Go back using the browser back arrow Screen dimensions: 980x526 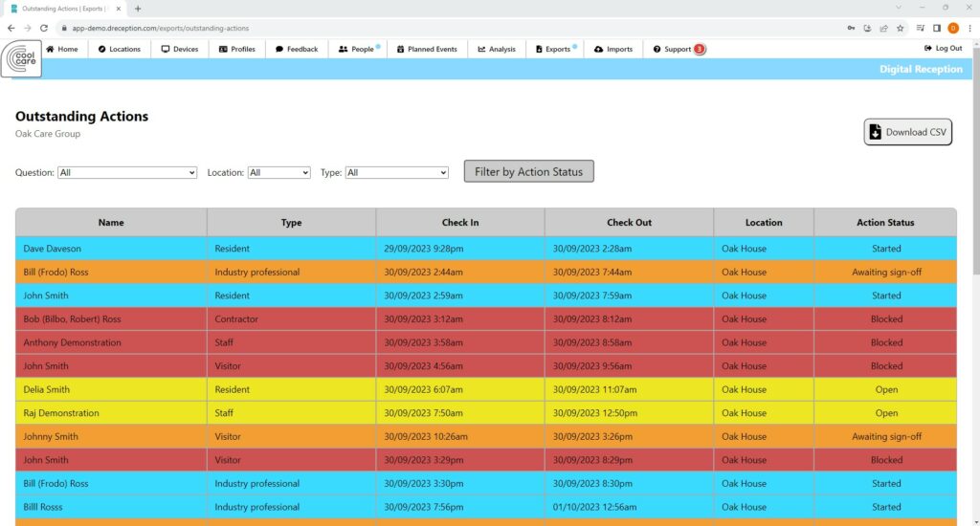pyautogui.click(x=11, y=29)
